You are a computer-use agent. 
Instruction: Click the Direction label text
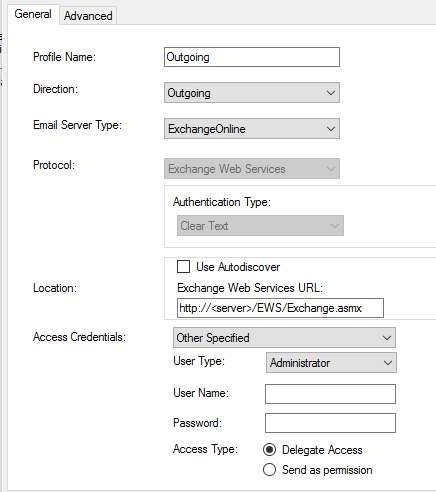coord(55,89)
